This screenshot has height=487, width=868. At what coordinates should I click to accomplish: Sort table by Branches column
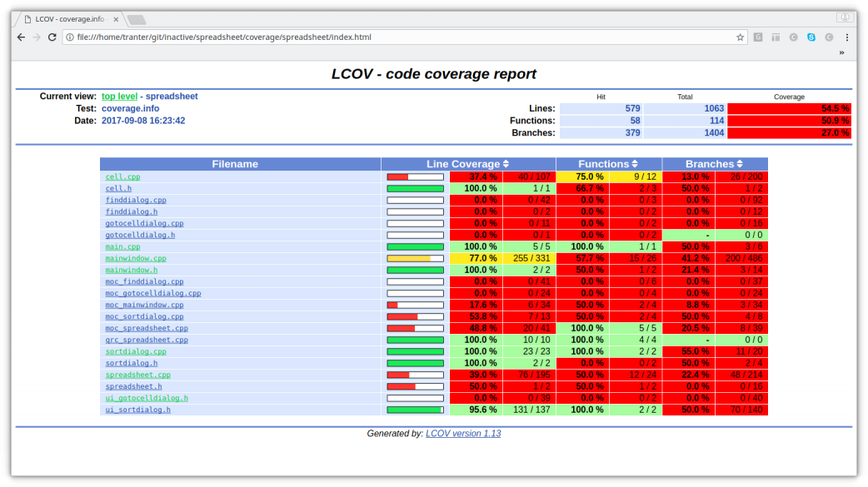tap(740, 165)
